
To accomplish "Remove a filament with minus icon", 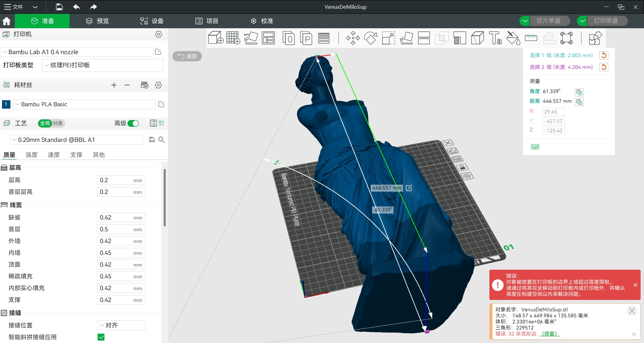I will point(127,85).
